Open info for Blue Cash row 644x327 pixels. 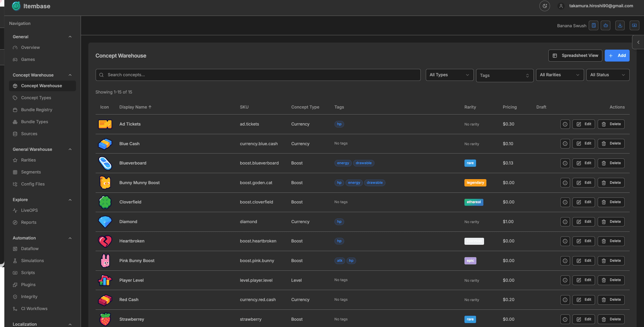[x=565, y=144]
